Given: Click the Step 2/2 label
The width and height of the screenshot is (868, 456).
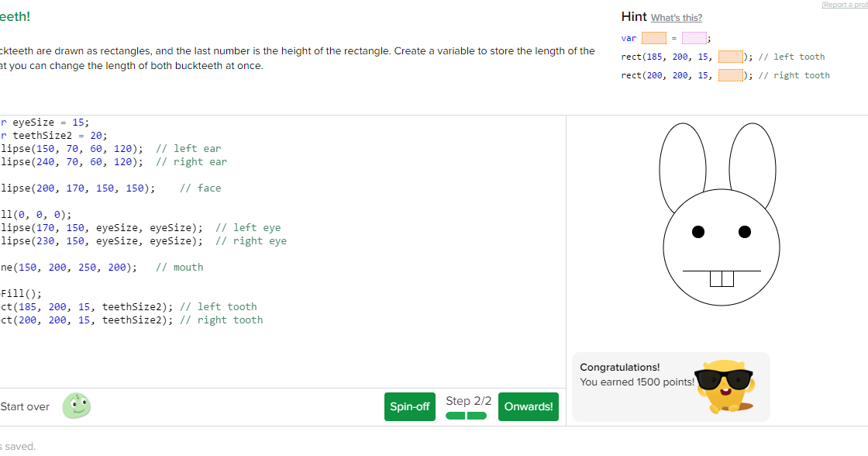Looking at the screenshot, I should [x=468, y=400].
